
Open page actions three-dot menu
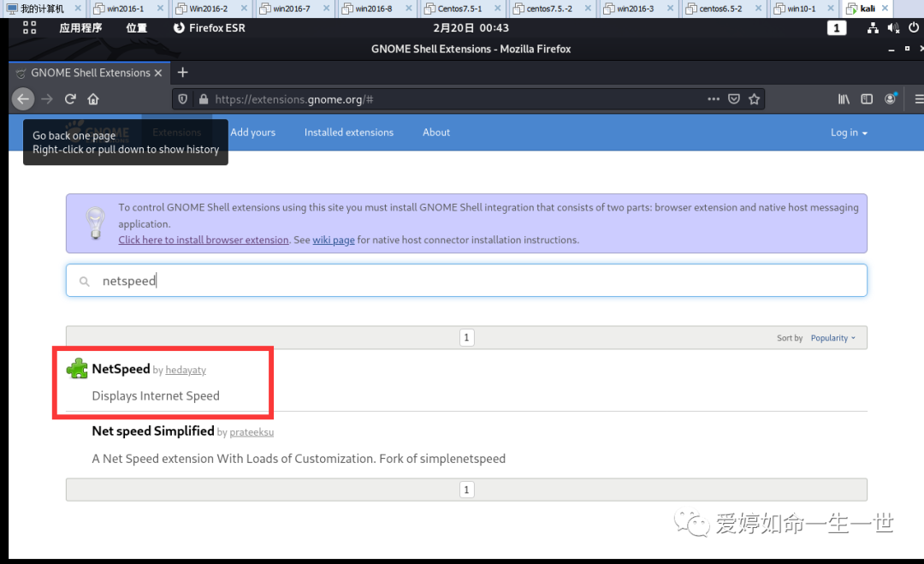714,99
